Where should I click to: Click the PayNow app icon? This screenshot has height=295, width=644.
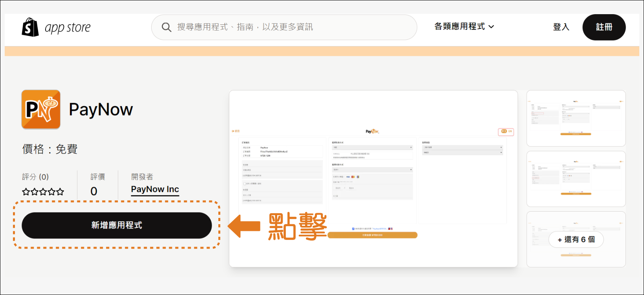tap(41, 109)
